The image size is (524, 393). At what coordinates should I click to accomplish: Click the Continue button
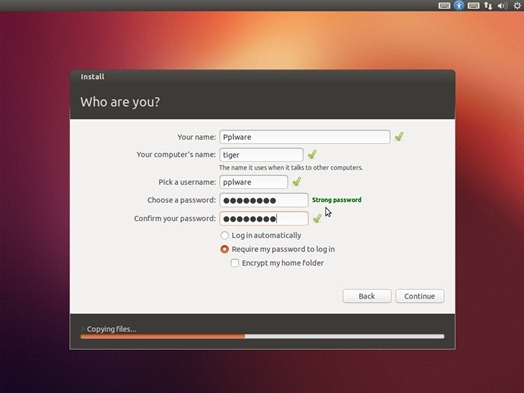(420, 296)
